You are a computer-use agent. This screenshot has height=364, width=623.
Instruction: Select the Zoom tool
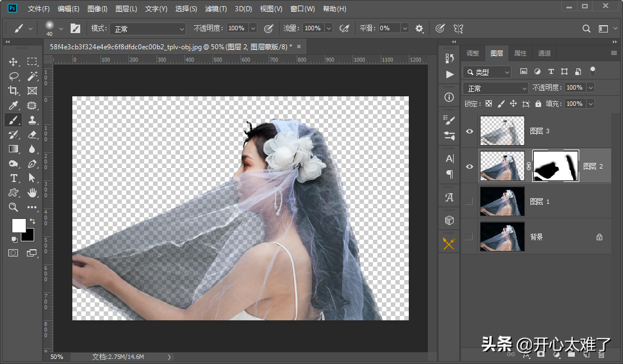tap(13, 207)
